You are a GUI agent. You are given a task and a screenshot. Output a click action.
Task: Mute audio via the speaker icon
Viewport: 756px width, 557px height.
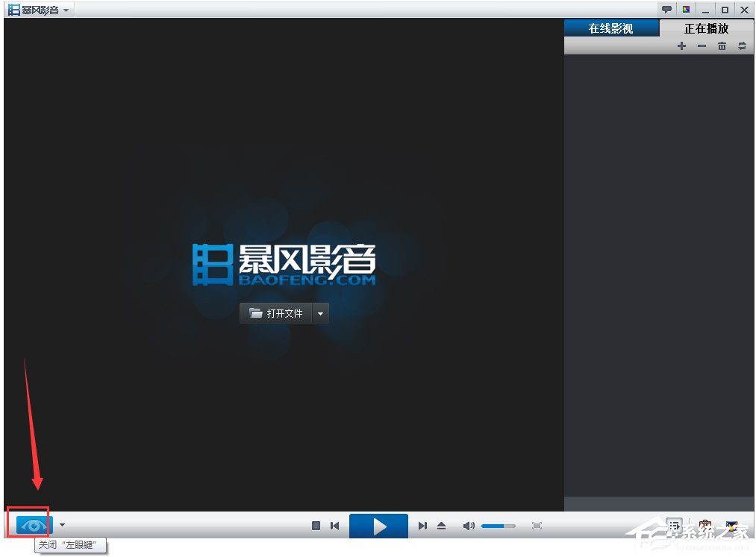pos(469,526)
